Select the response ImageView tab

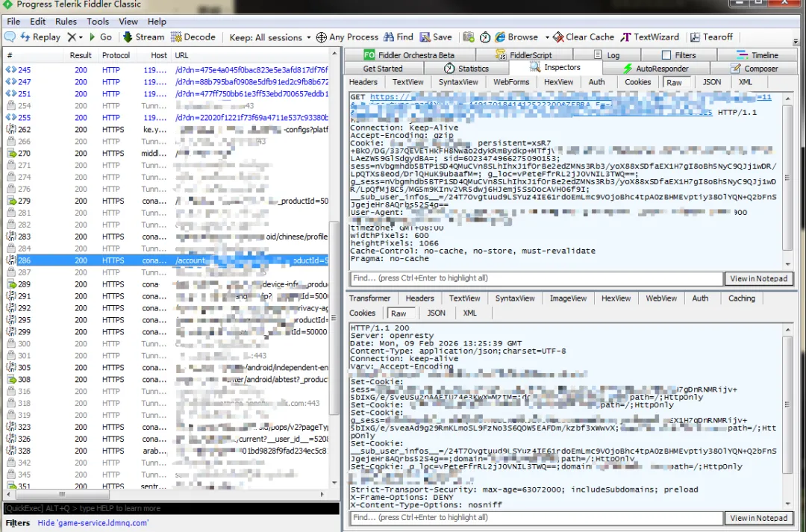click(x=568, y=298)
